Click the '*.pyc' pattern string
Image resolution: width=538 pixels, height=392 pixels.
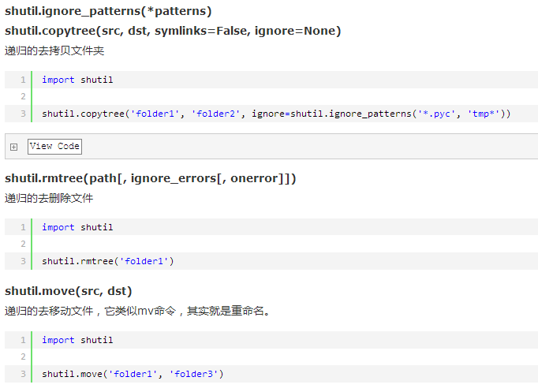tap(436, 114)
